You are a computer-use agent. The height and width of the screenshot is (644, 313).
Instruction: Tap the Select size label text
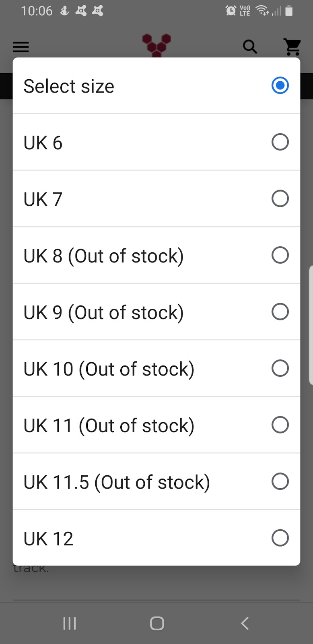(x=69, y=86)
